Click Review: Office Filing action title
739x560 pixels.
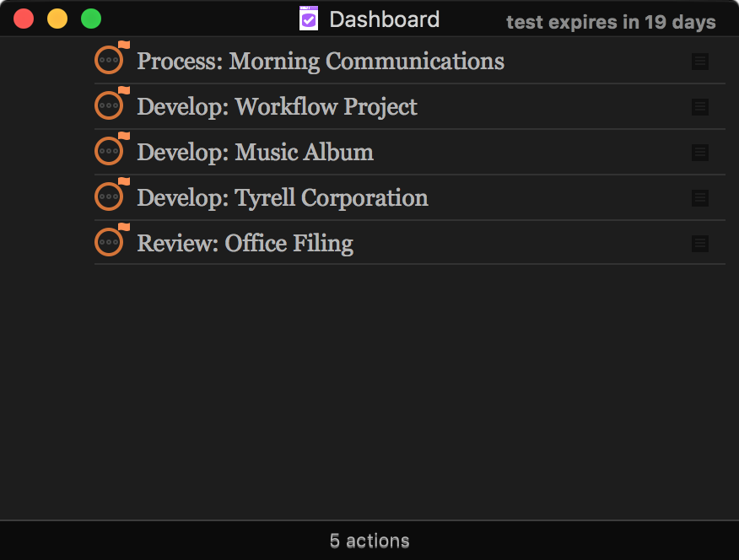[x=245, y=244]
